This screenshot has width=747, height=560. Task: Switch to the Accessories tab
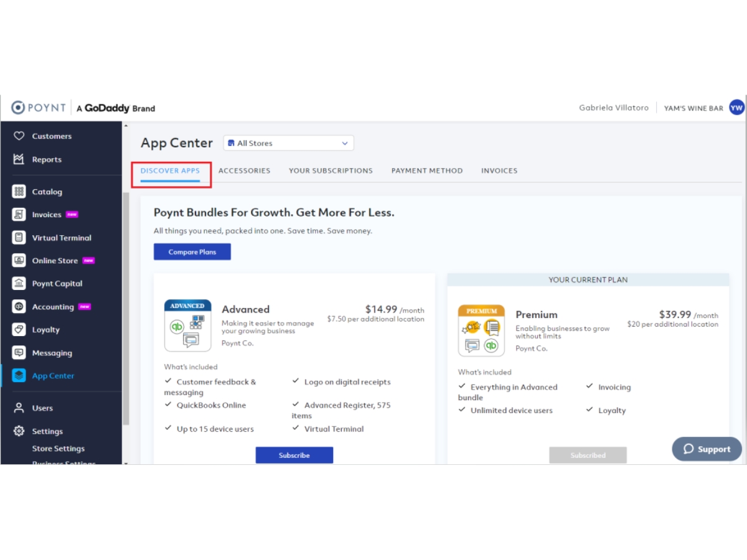[x=244, y=170]
